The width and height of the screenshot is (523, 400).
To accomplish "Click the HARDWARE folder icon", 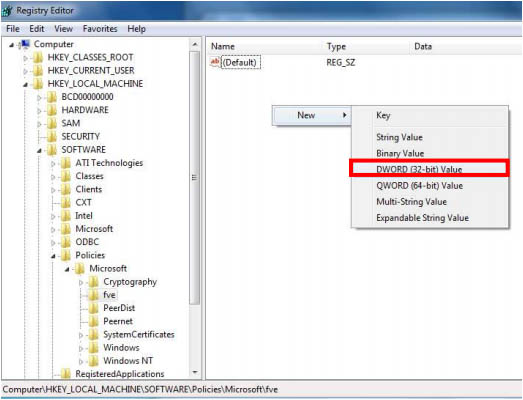I will click(52, 110).
